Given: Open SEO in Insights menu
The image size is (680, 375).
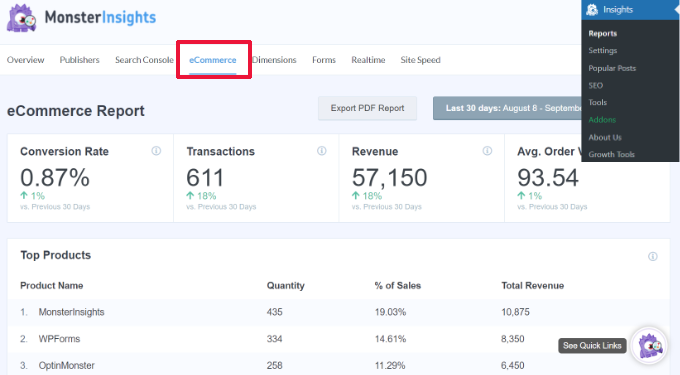Looking at the screenshot, I should (x=595, y=85).
